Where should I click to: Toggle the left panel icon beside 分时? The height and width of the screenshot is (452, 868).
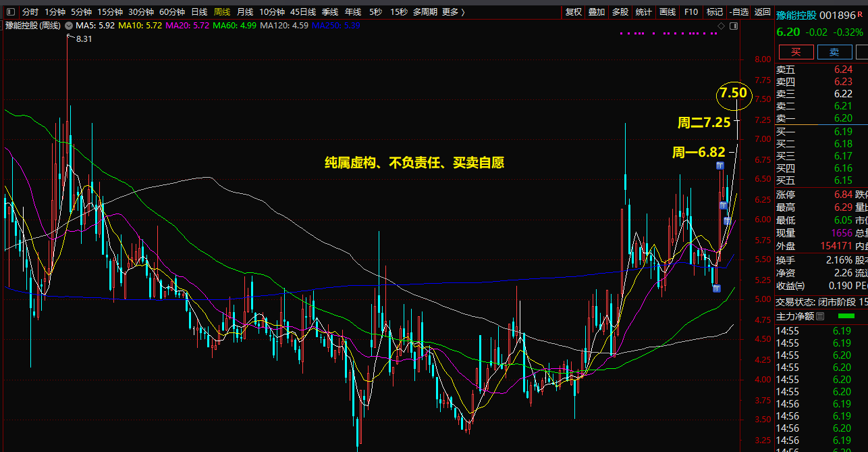12,11
